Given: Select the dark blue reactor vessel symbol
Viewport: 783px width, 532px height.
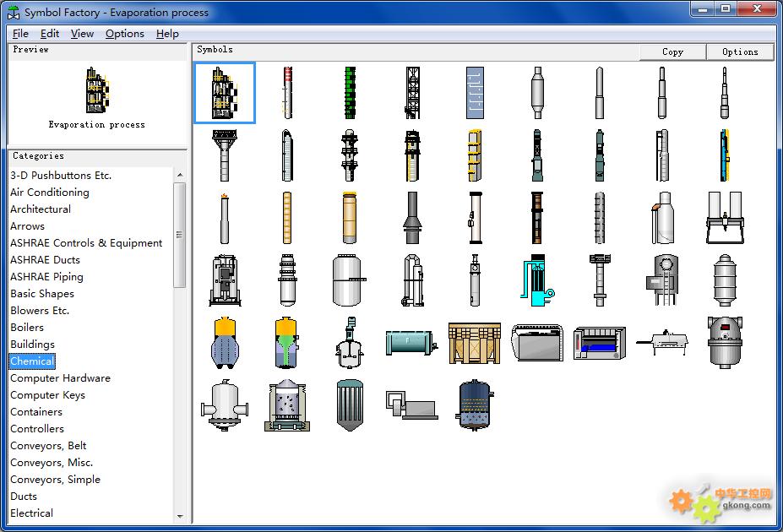Looking at the screenshot, I should [474, 404].
